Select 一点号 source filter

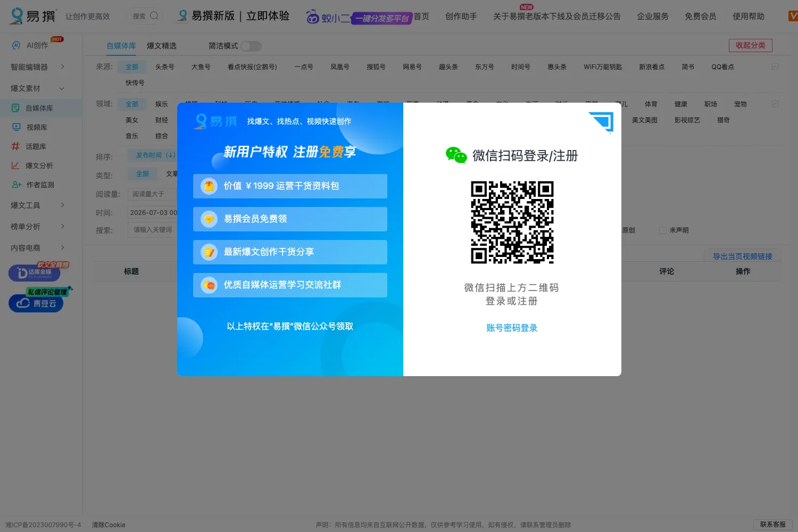pyautogui.click(x=304, y=67)
